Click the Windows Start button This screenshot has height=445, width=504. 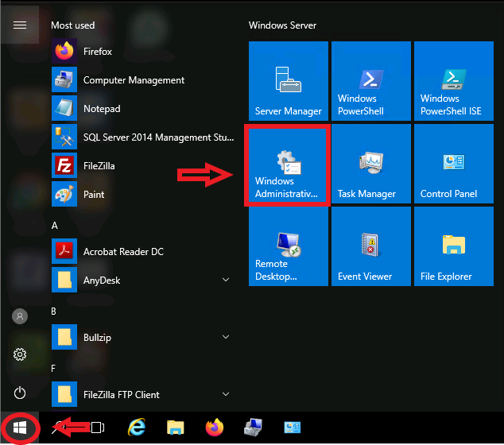click(20, 428)
